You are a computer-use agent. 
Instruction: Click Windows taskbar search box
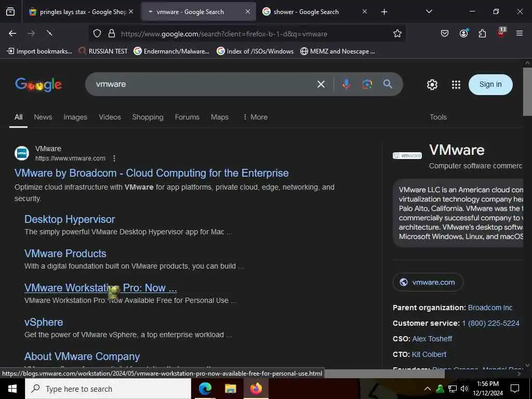click(x=108, y=389)
